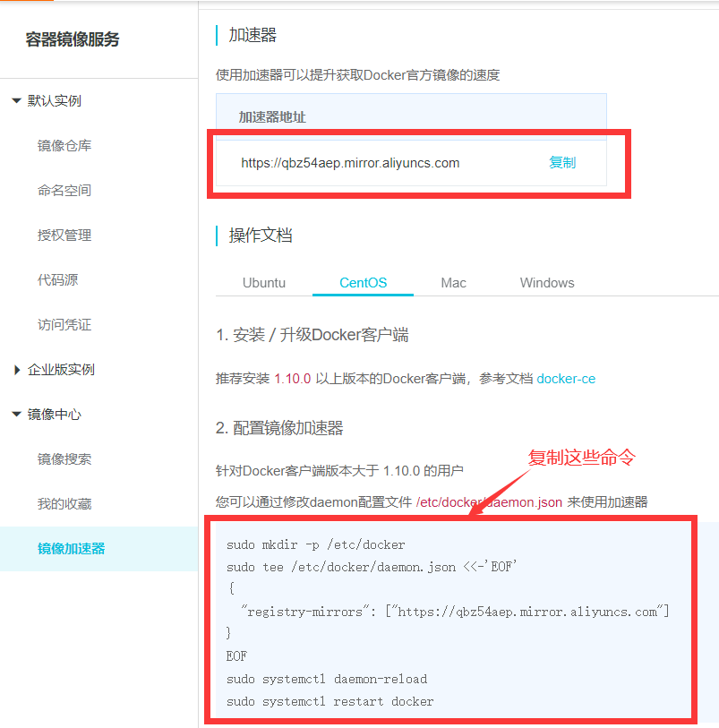Go to 命名空间 in the sidebar
This screenshot has width=719, height=728.
[x=64, y=191]
